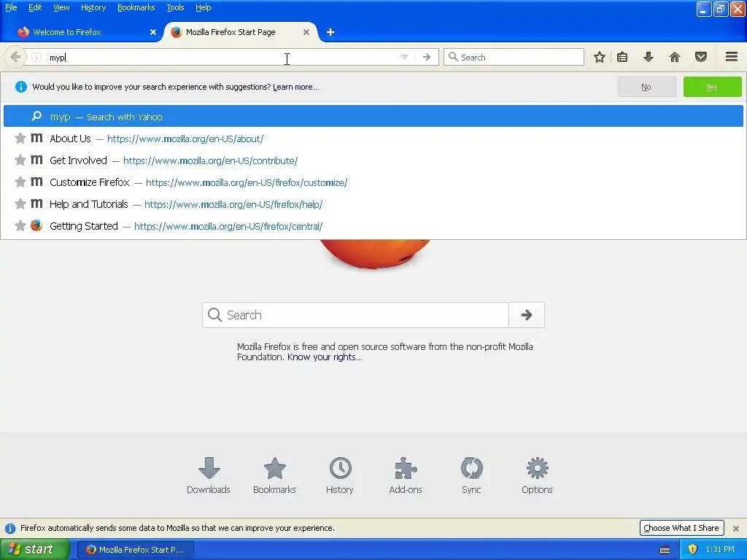
Task: Click the Go arrow in the address bar
Action: [x=427, y=57]
